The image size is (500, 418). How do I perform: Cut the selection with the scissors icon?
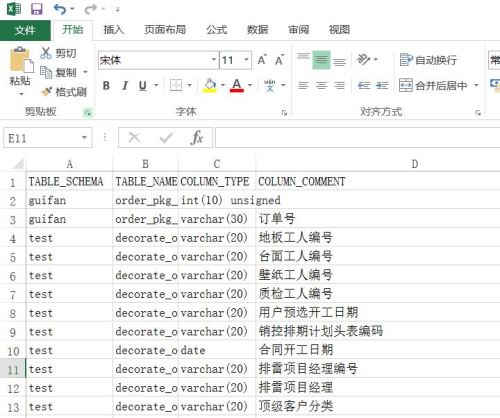pyautogui.click(x=46, y=53)
